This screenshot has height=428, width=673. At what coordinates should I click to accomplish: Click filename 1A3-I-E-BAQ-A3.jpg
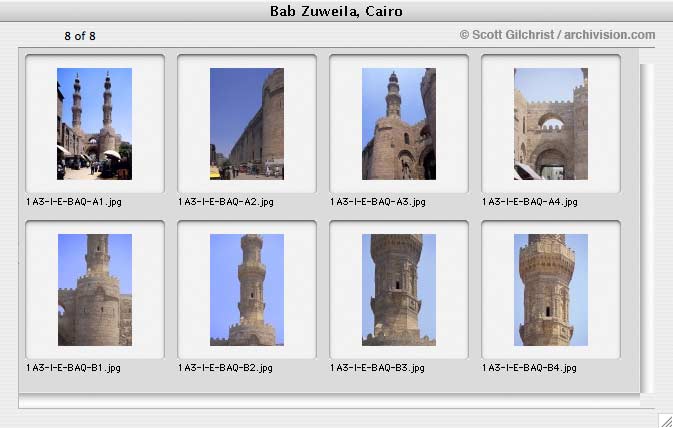pos(378,202)
